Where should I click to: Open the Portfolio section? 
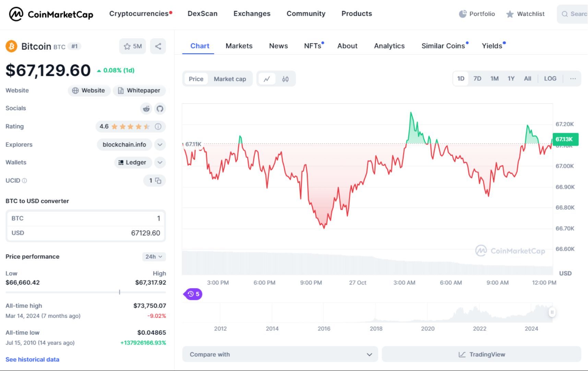click(477, 14)
